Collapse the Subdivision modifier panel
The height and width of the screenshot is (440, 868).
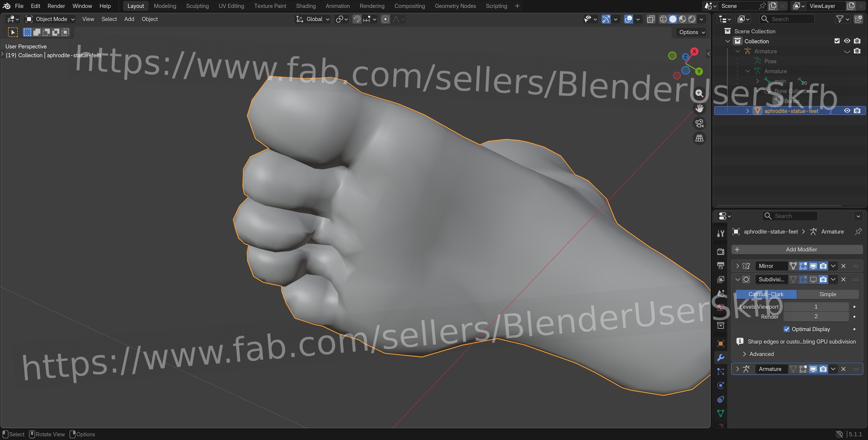click(737, 279)
